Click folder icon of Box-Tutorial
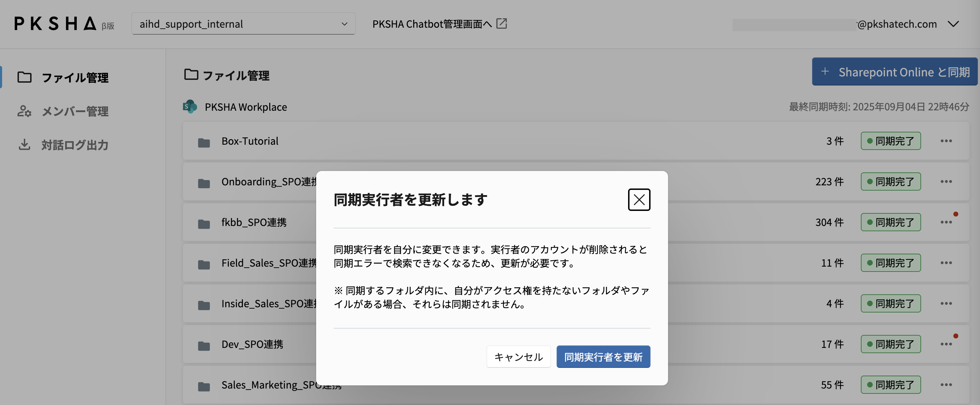This screenshot has height=405, width=980. (204, 143)
